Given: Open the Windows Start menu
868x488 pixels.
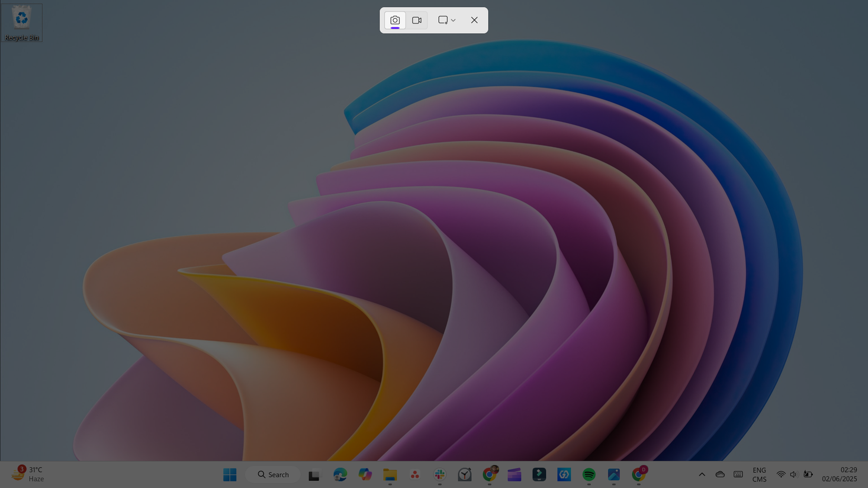Looking at the screenshot, I should point(229,474).
